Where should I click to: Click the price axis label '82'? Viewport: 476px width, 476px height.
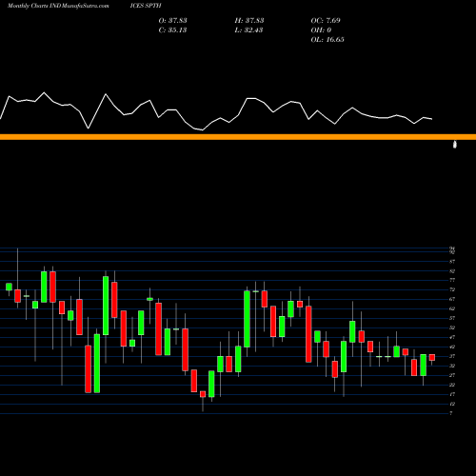452,271
